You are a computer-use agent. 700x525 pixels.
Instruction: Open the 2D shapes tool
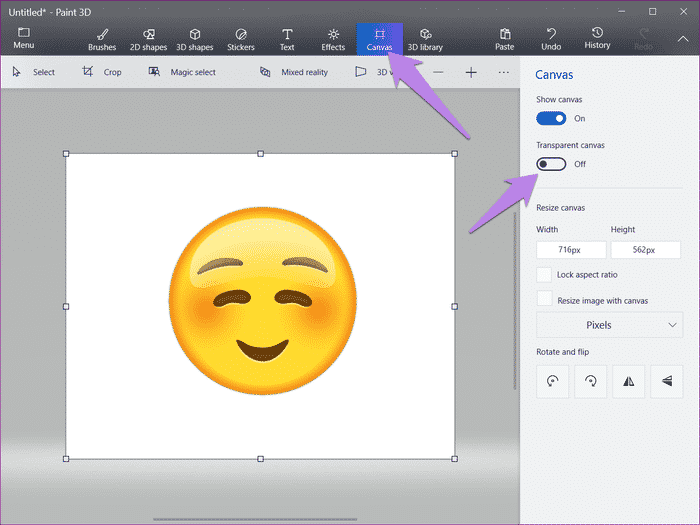[148, 39]
